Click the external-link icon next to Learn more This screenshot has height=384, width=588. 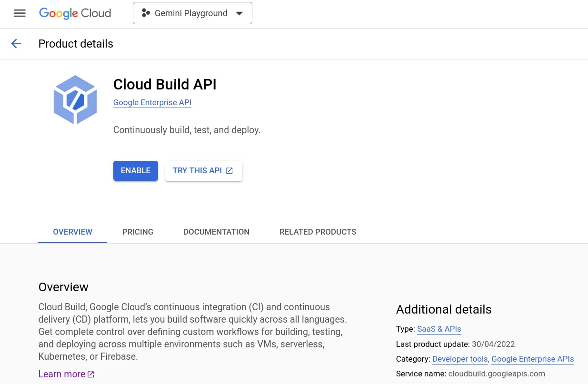point(91,374)
